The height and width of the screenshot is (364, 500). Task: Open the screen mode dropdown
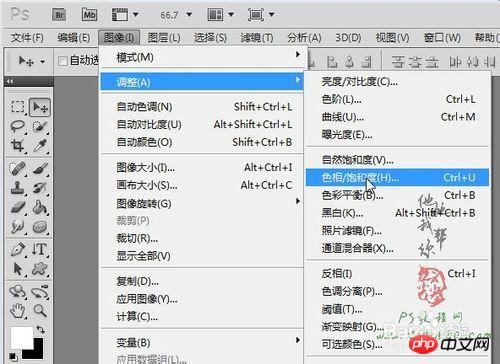(x=272, y=15)
